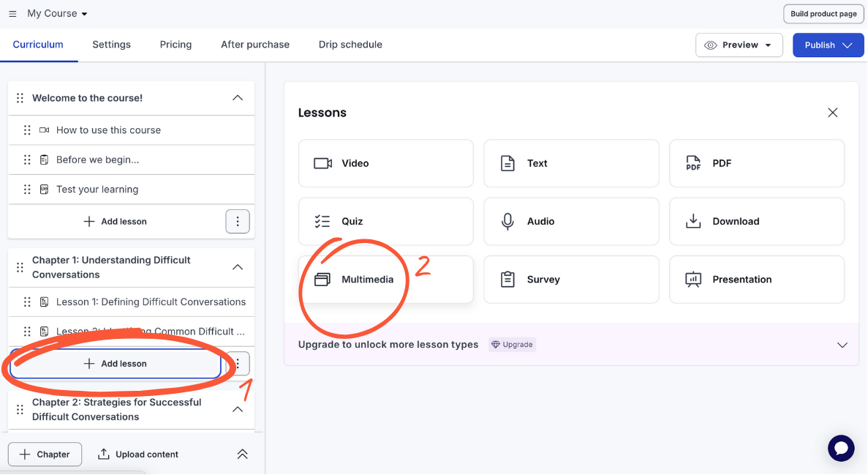Open the chat support bubble
The height and width of the screenshot is (475, 868).
click(x=841, y=448)
